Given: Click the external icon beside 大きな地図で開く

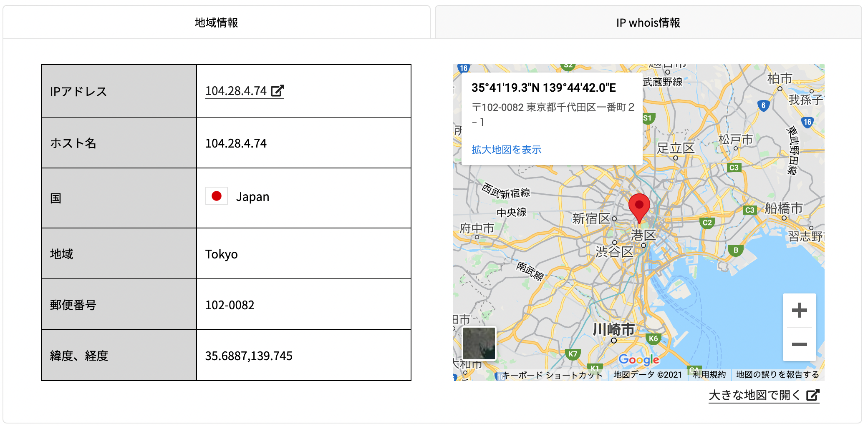Looking at the screenshot, I should (812, 395).
